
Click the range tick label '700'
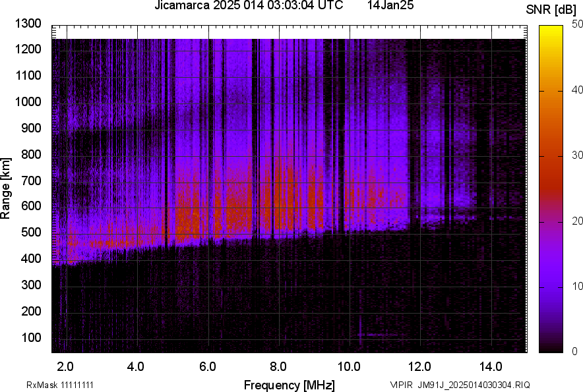tap(31, 181)
